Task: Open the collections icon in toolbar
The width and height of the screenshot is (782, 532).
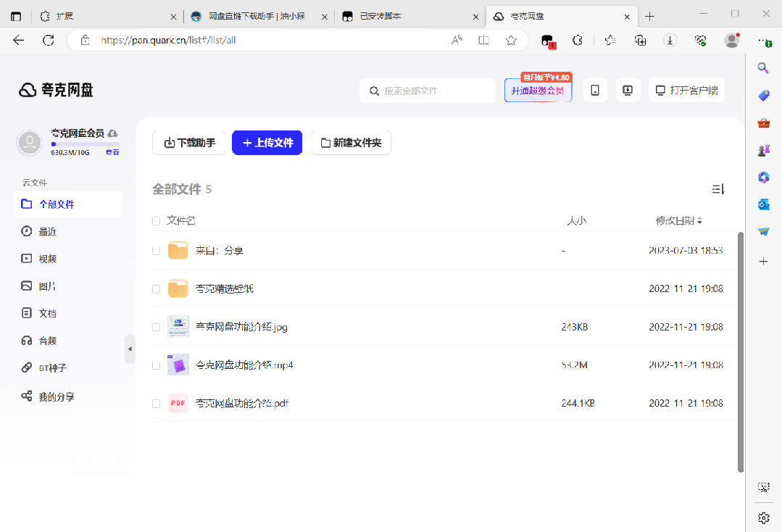Action: click(641, 41)
